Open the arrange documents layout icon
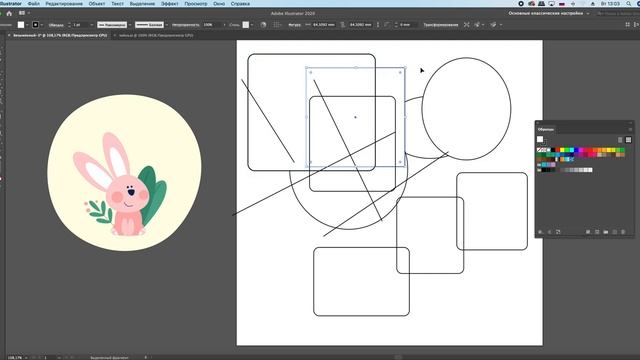 pyautogui.click(x=22, y=13)
